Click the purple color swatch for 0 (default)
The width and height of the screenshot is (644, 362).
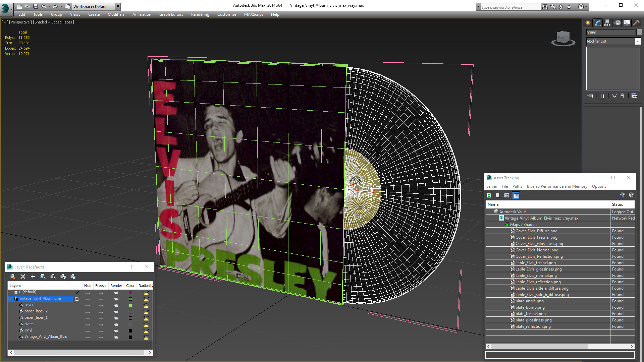coord(130,293)
